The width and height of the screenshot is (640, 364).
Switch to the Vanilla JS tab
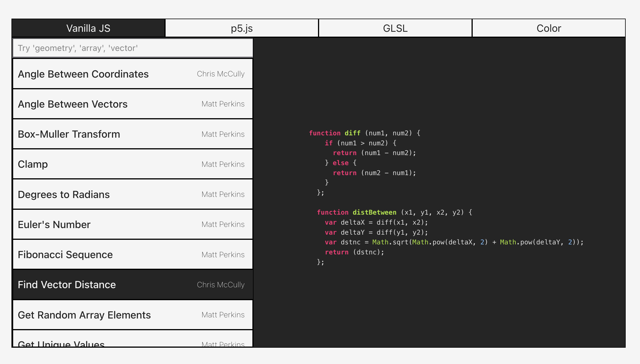(x=89, y=28)
